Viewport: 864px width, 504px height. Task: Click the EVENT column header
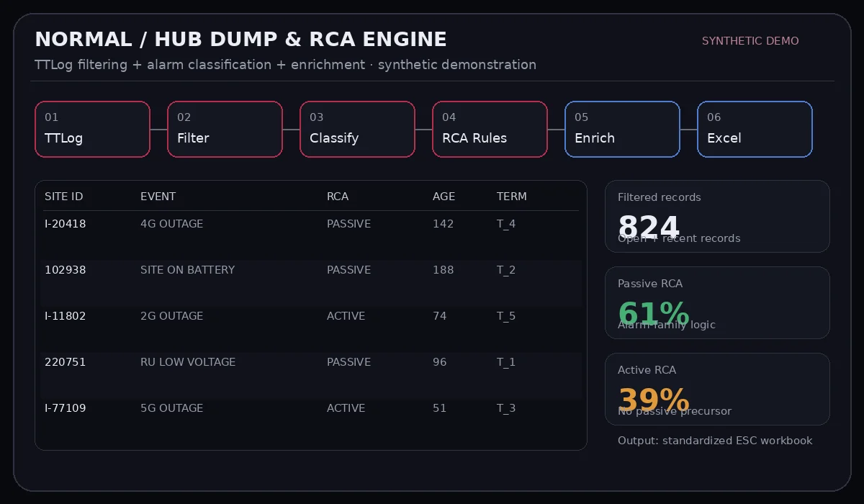tap(158, 197)
